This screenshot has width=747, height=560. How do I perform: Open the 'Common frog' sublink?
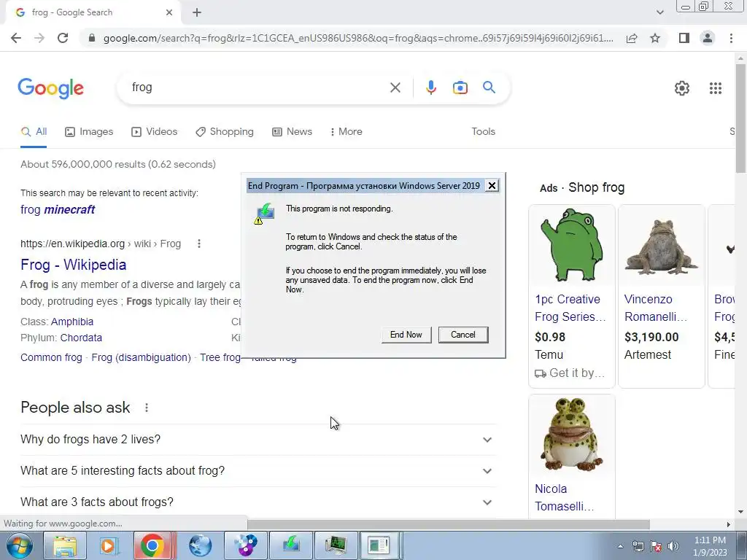(52, 357)
